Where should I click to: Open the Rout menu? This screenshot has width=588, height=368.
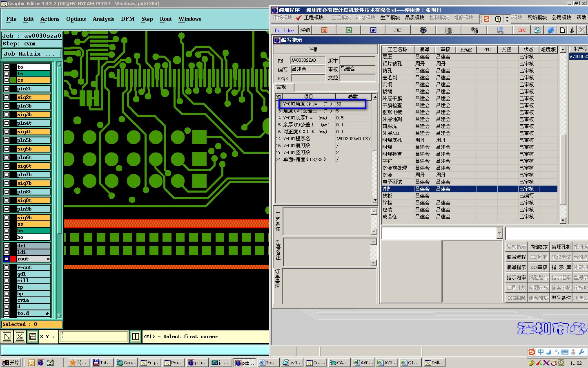click(x=166, y=19)
